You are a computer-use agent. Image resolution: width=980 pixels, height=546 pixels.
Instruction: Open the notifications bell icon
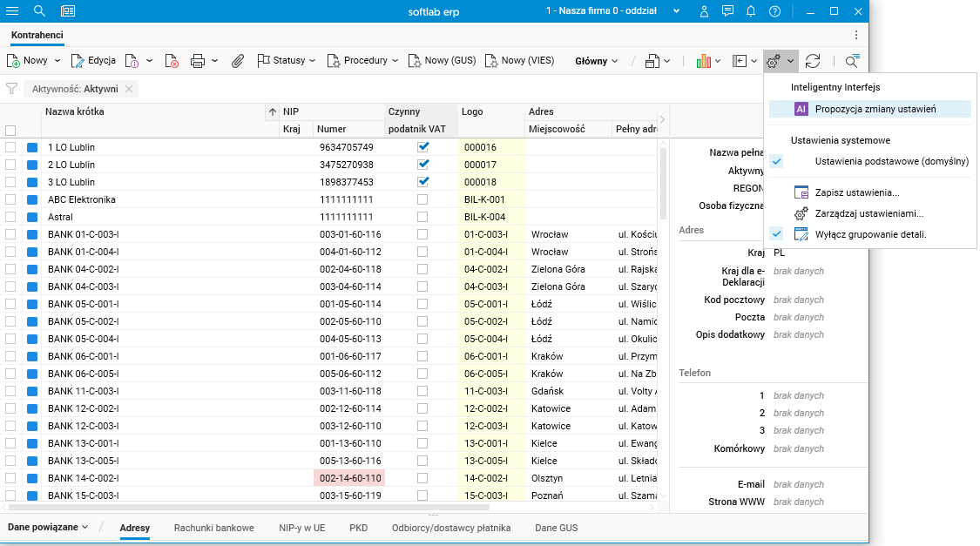click(x=751, y=11)
